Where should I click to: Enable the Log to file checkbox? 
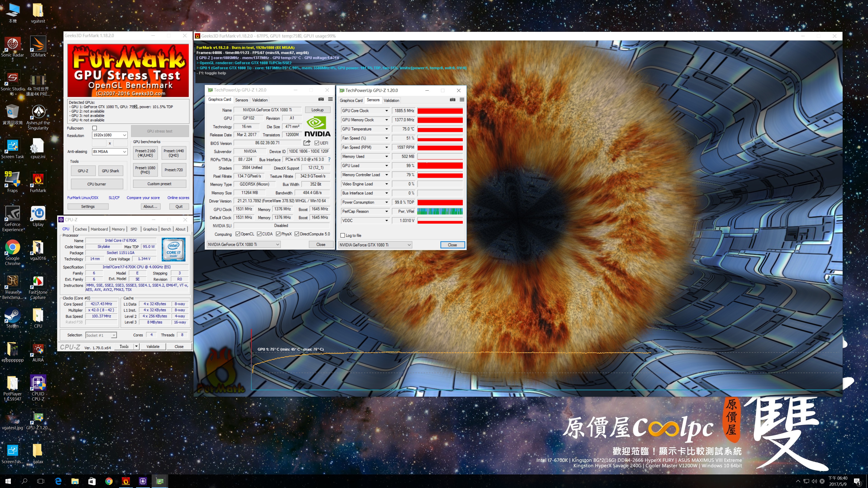coord(343,235)
